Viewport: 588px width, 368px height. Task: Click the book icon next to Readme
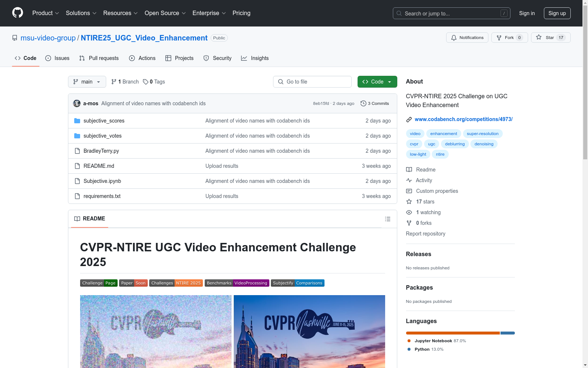point(409,170)
